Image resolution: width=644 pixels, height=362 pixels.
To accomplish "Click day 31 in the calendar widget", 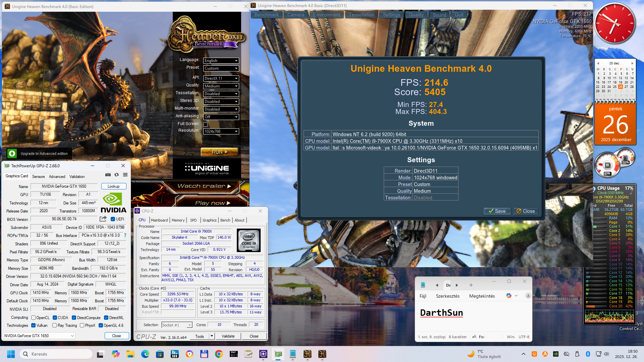I will pyautogui.click(x=609, y=91).
